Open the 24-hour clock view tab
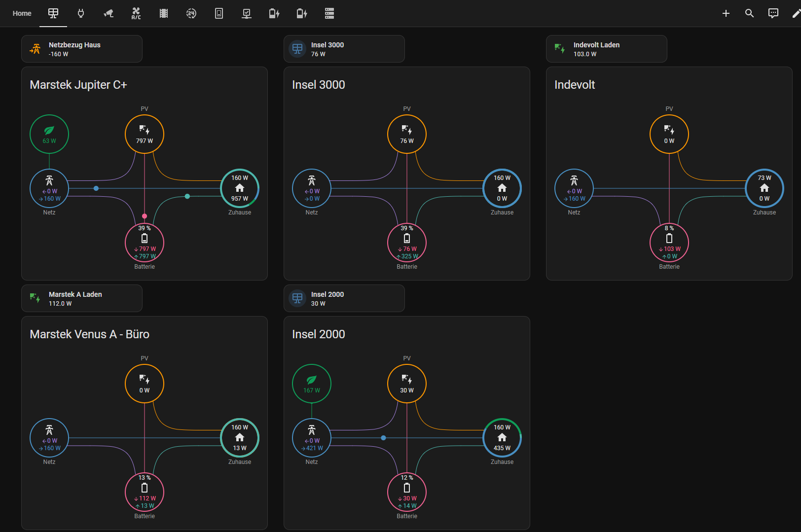 pyautogui.click(x=191, y=13)
